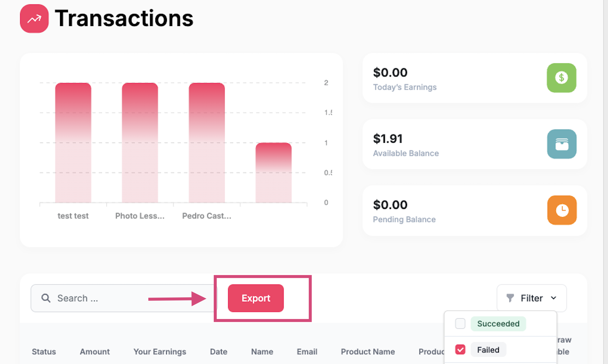Click the search magnifier icon
This screenshot has height=364, width=608.
(46, 298)
